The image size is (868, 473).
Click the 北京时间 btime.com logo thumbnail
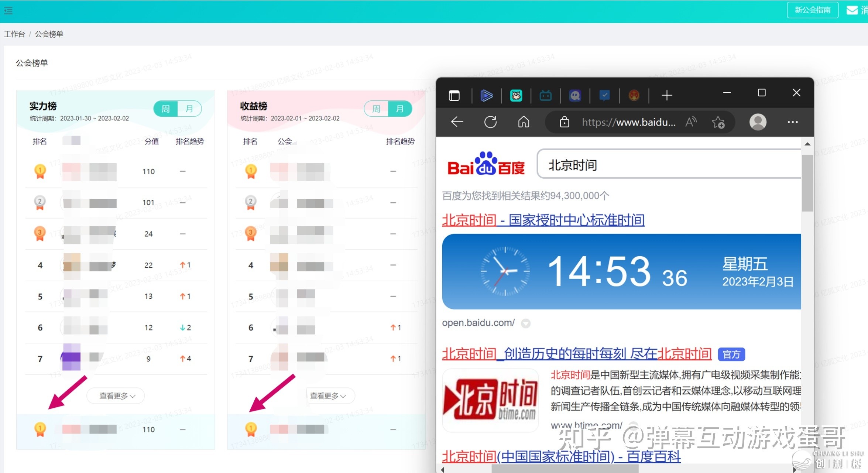tap(490, 400)
